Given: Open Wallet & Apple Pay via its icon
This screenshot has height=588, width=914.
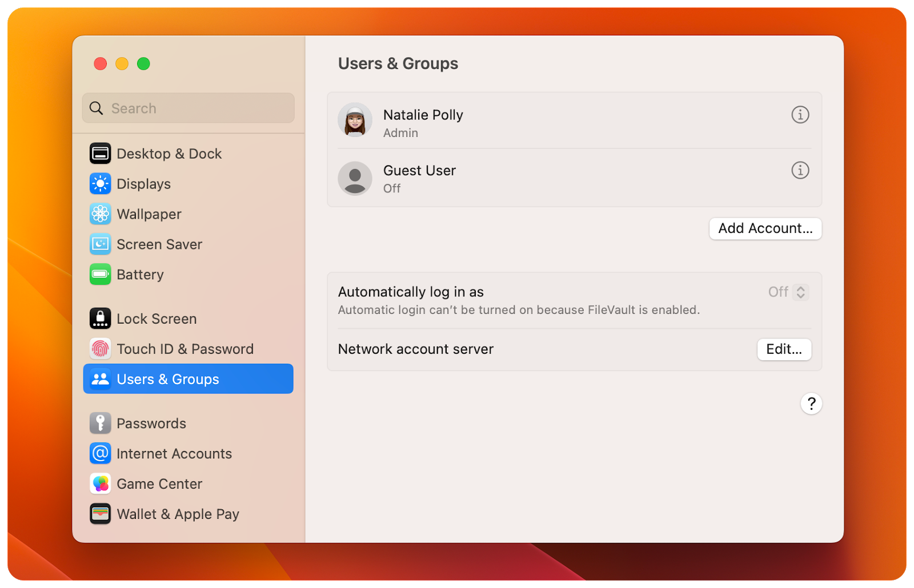Looking at the screenshot, I should [100, 514].
